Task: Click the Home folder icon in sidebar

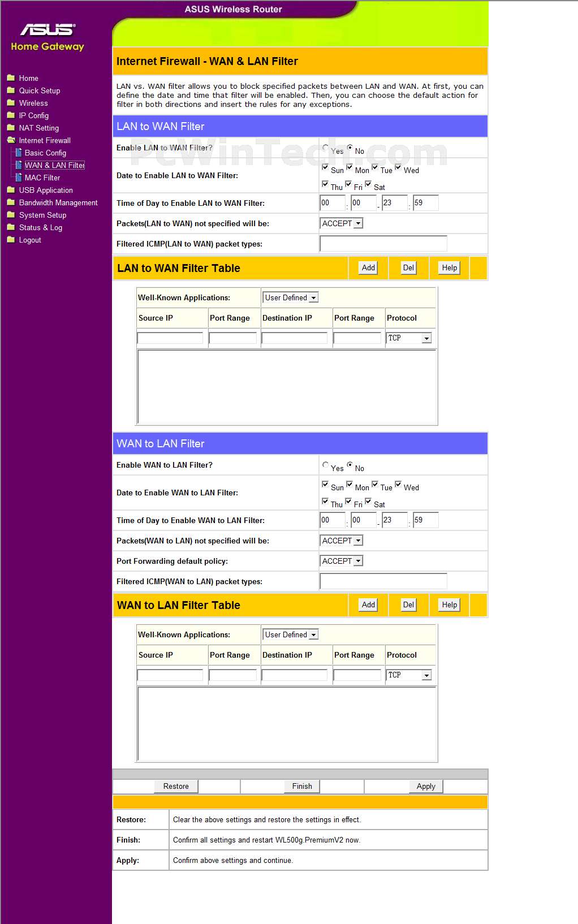Action: tap(11, 78)
